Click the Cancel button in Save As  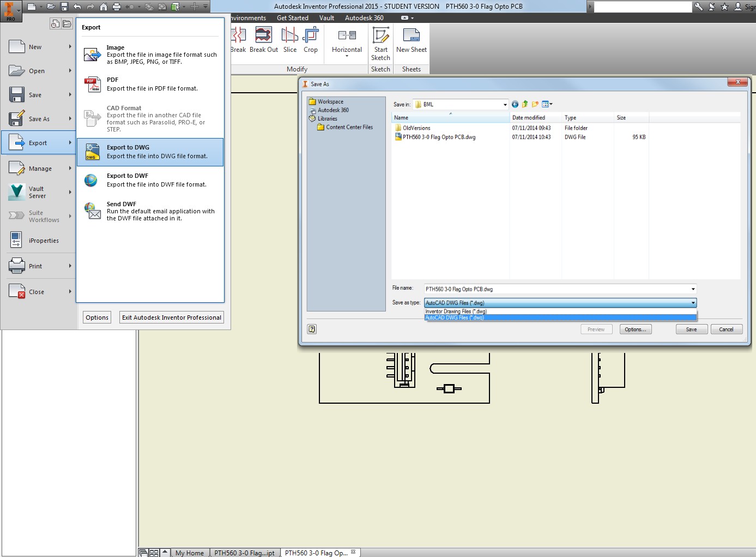pos(726,330)
